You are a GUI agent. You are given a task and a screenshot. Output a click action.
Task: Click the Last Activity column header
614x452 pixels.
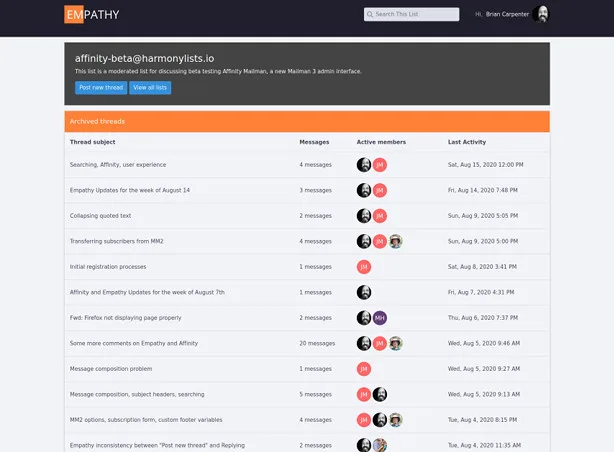(467, 142)
